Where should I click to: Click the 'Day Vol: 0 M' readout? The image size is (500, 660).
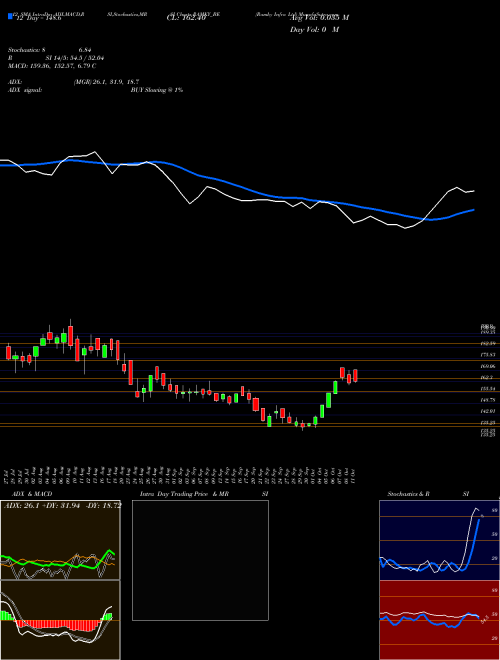(x=314, y=30)
